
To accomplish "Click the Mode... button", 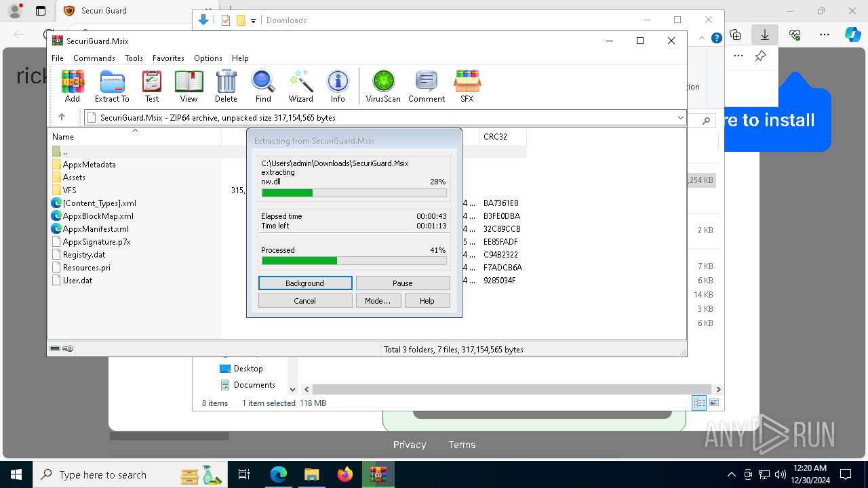I will [378, 301].
